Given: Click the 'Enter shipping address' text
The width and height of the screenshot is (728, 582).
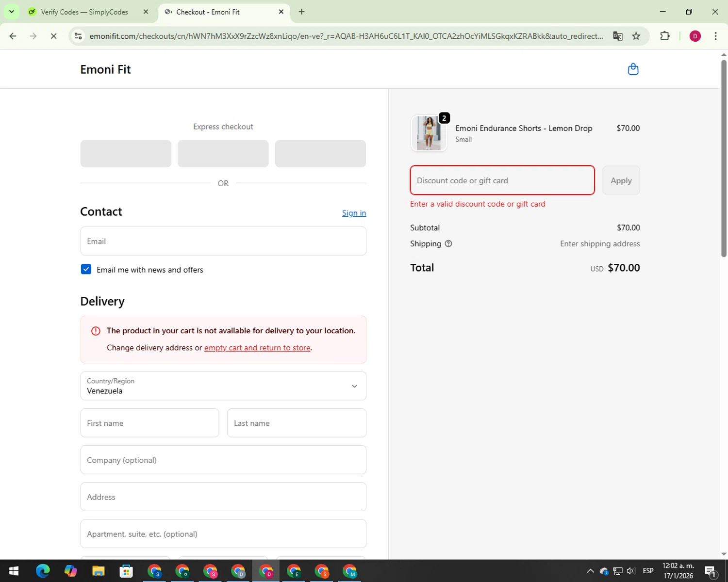Looking at the screenshot, I should coord(600,243).
